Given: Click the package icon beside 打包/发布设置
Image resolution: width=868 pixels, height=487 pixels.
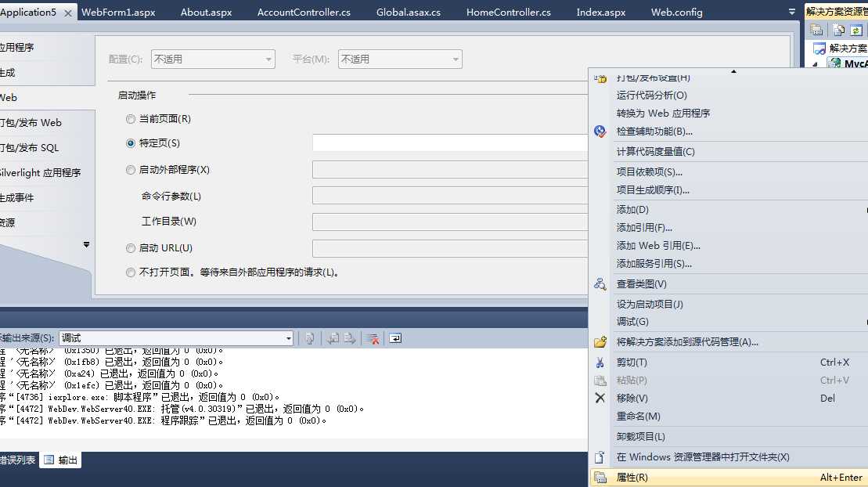Looking at the screenshot, I should click(x=600, y=78).
